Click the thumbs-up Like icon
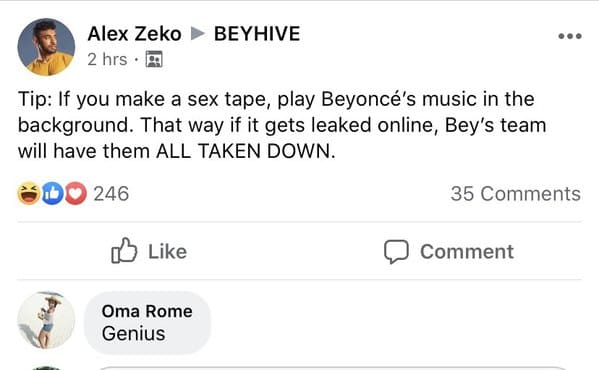Viewport: 599px width, 370px height. point(124,250)
